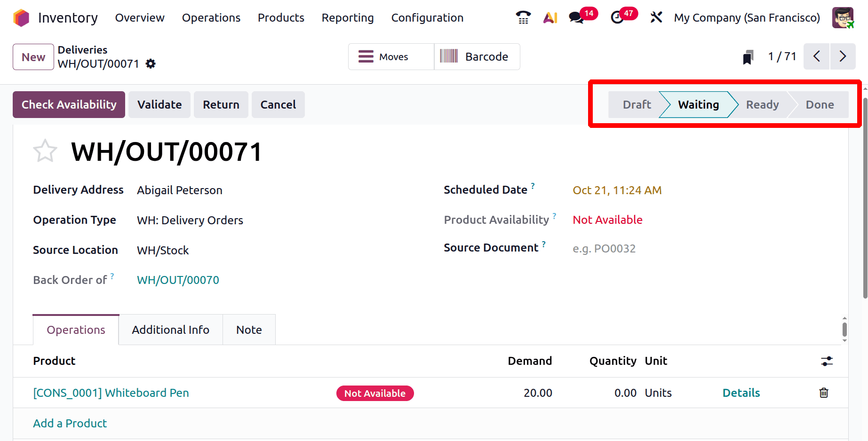Delete the Whiteboard Pen line
This screenshot has height=441, width=868.
pos(823,393)
